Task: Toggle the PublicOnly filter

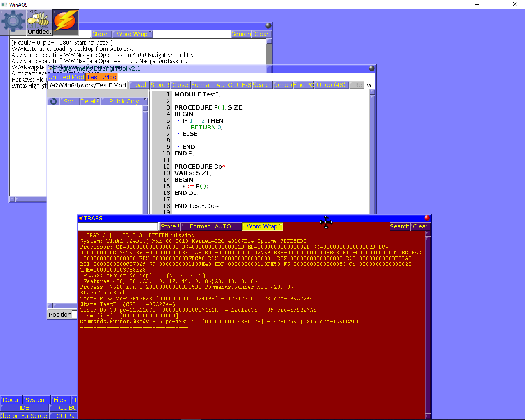Action: 124,101
